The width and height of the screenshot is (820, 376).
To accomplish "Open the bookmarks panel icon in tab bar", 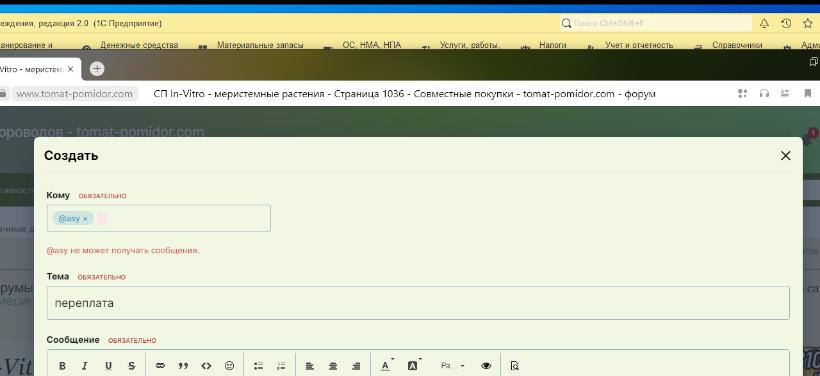I will point(814,62).
